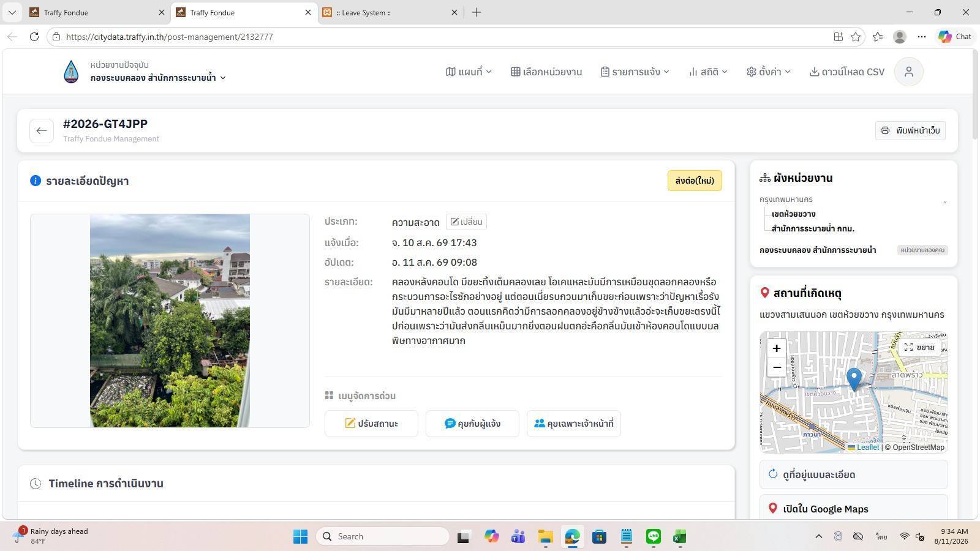Click the ticket ID #2026-GT4JPP heading

tap(105, 124)
